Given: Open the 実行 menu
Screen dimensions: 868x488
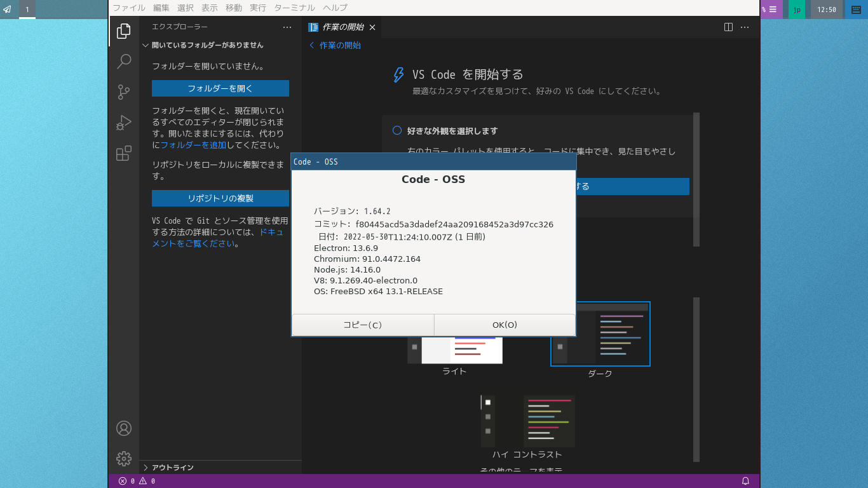Looking at the screenshot, I should coord(258,8).
